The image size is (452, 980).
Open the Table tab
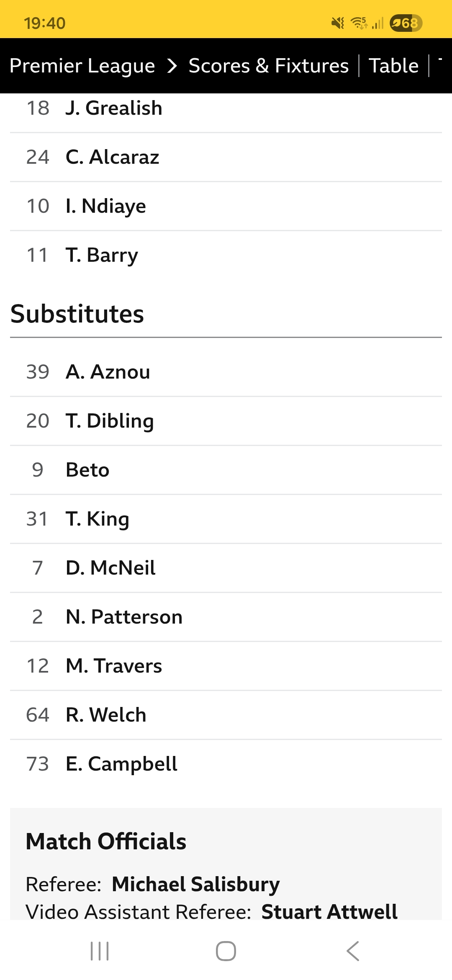(x=393, y=66)
